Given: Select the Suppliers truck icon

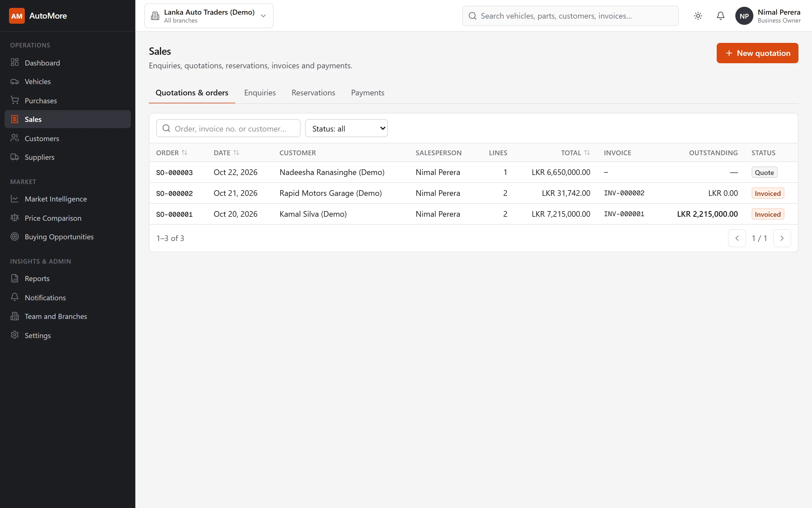Looking at the screenshot, I should tap(14, 157).
